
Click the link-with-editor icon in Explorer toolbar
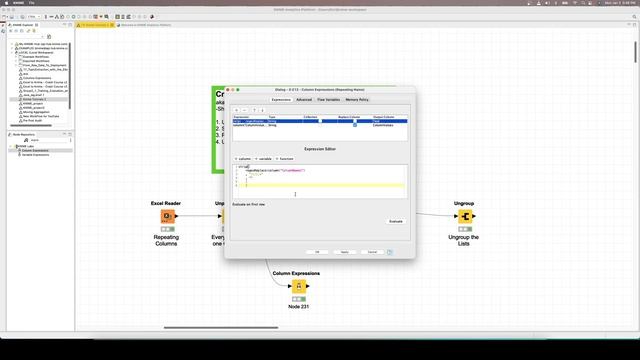(x=28, y=31)
